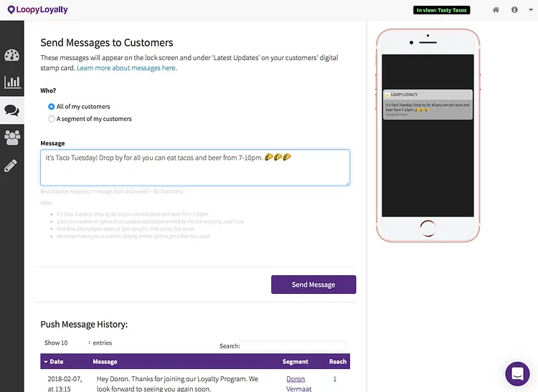Open the customers group sidebar icon

[x=12, y=138]
